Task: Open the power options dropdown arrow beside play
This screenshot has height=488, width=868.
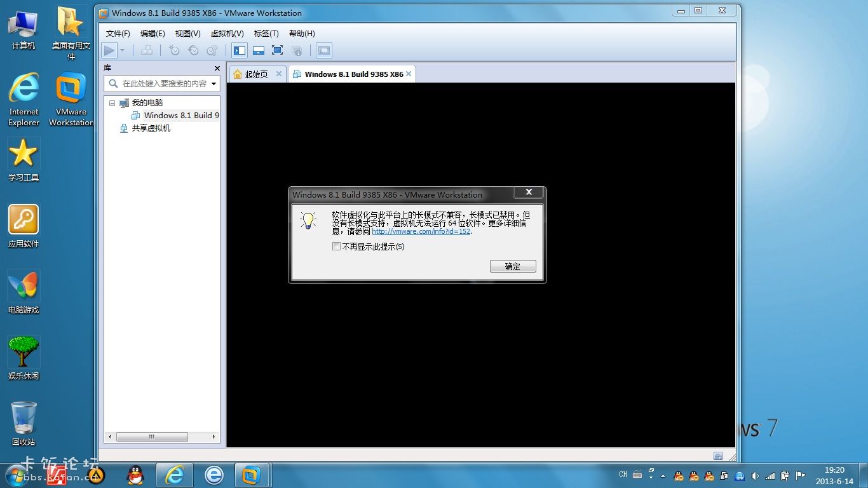Action: (x=122, y=50)
